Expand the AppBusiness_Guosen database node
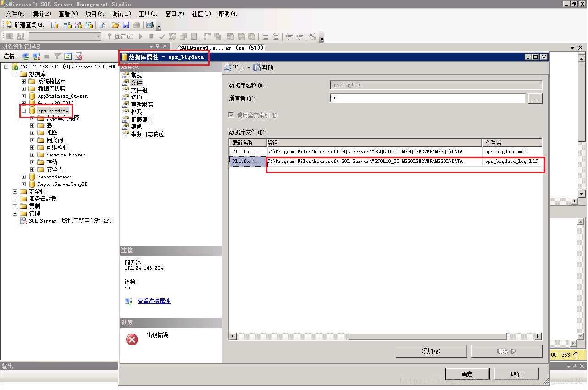 (x=23, y=96)
